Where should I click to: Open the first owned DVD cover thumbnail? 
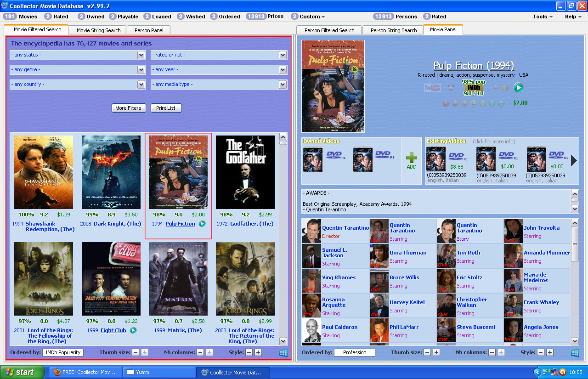[313, 159]
